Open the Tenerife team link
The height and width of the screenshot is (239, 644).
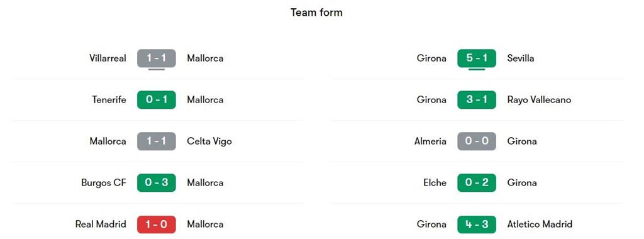pyautogui.click(x=109, y=100)
